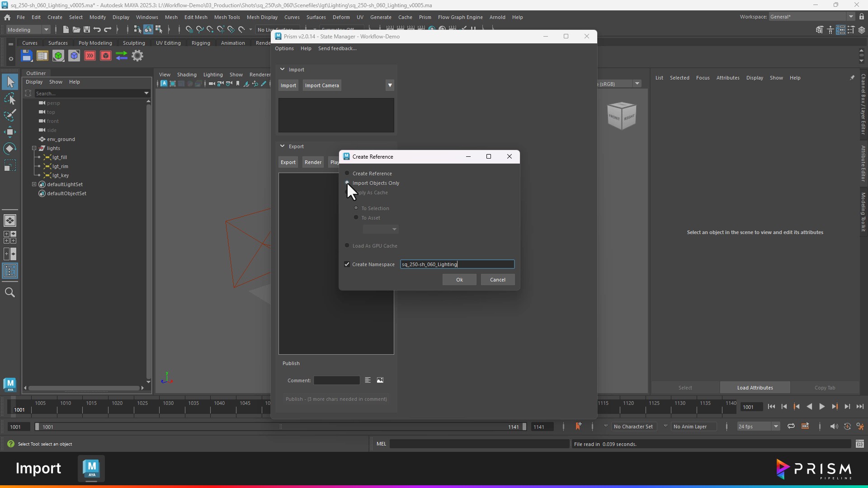Click the open scene folder icon

[x=76, y=30]
